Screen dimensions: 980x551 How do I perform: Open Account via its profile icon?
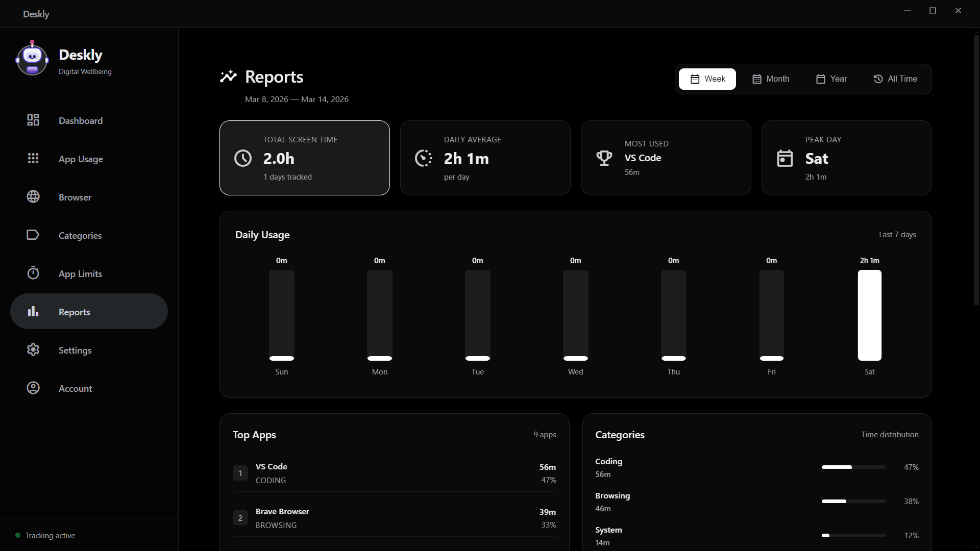pos(33,388)
